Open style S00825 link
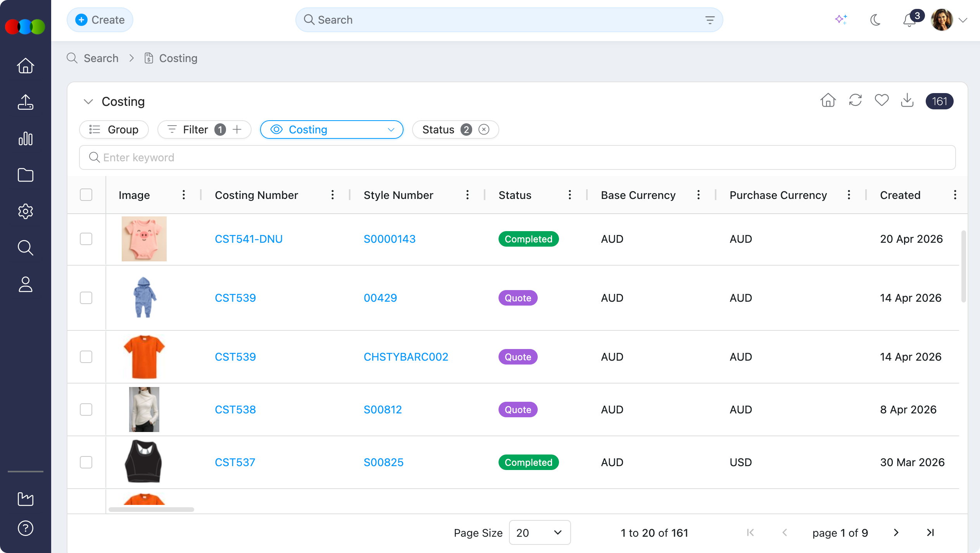This screenshot has height=553, width=980. click(x=384, y=462)
